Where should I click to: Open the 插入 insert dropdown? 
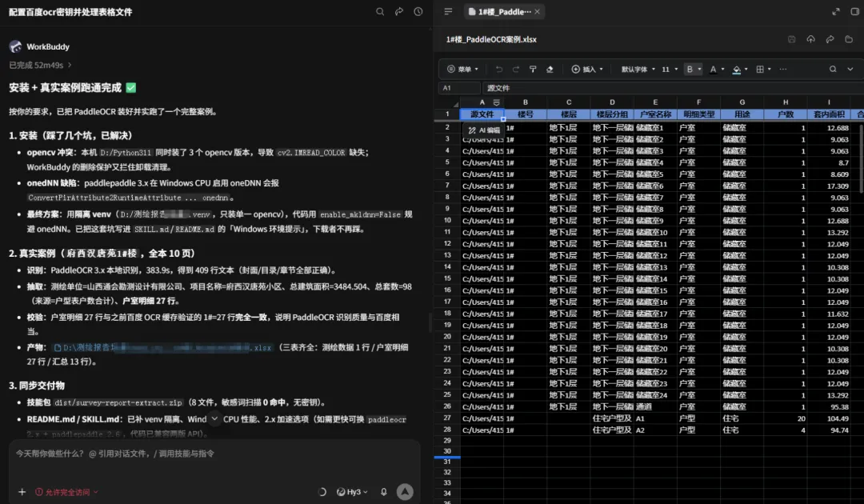tap(587, 69)
